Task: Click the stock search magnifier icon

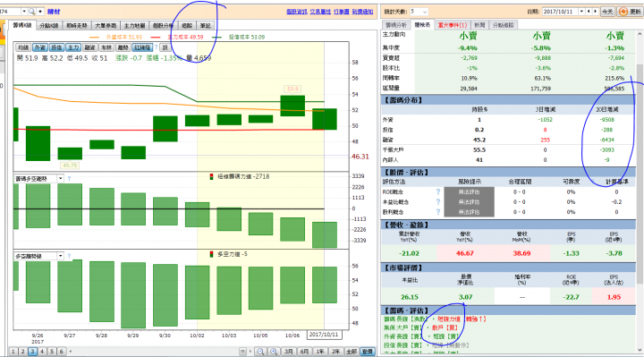Action: coord(31,12)
